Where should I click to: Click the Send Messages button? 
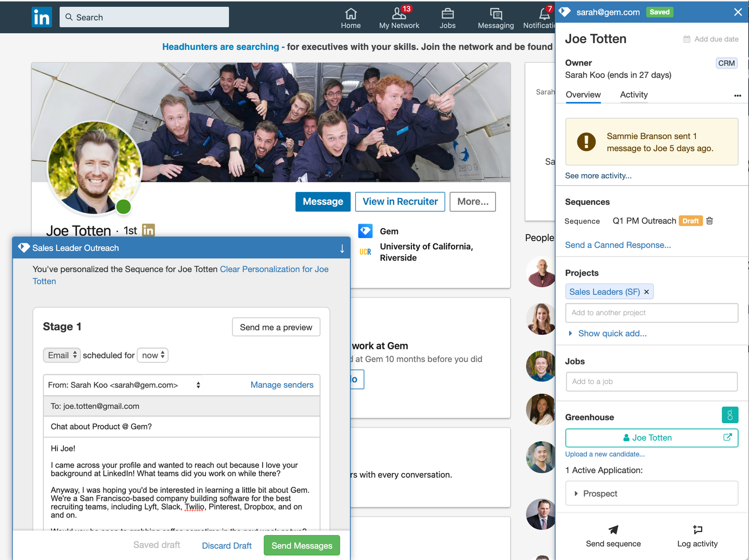pyautogui.click(x=302, y=545)
